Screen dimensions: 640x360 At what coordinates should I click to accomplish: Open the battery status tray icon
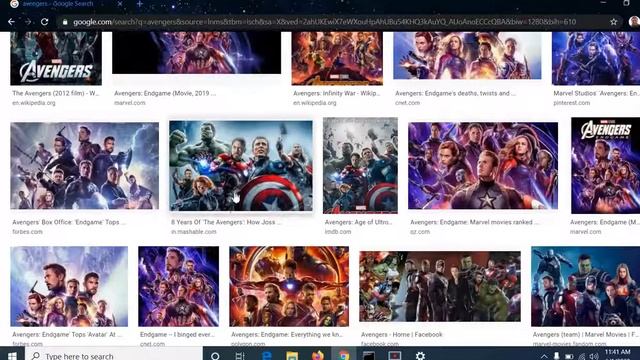point(569,356)
